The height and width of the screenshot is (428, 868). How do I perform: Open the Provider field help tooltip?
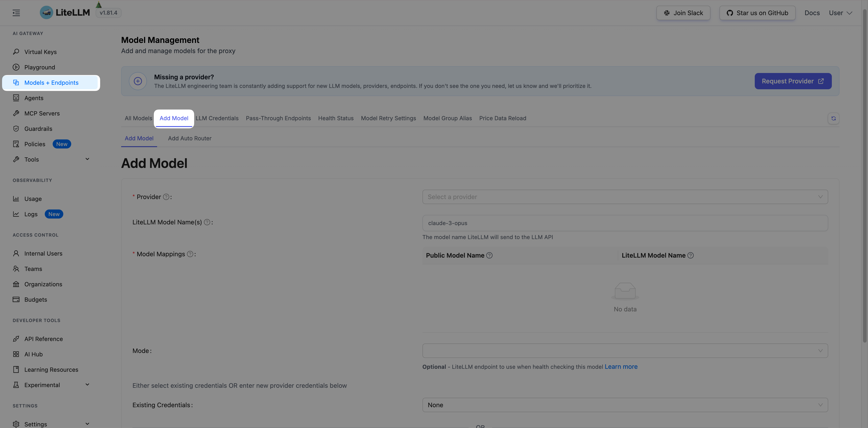tap(166, 197)
